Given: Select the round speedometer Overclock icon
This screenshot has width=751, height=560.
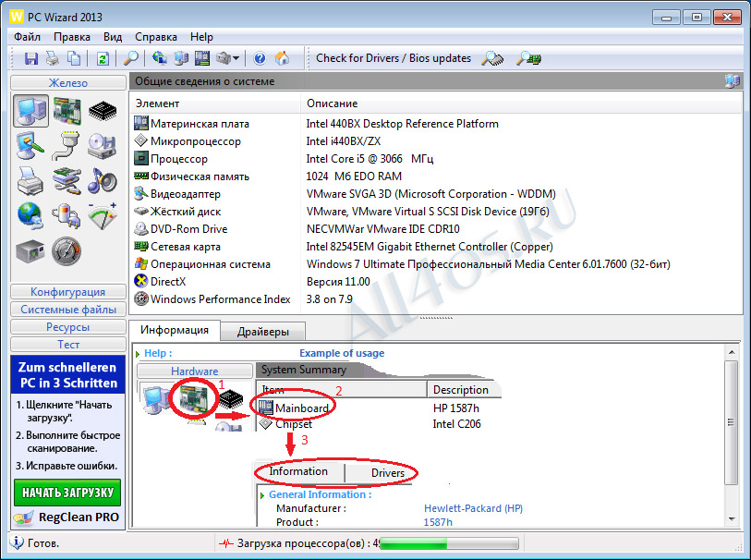Looking at the screenshot, I should [x=67, y=251].
